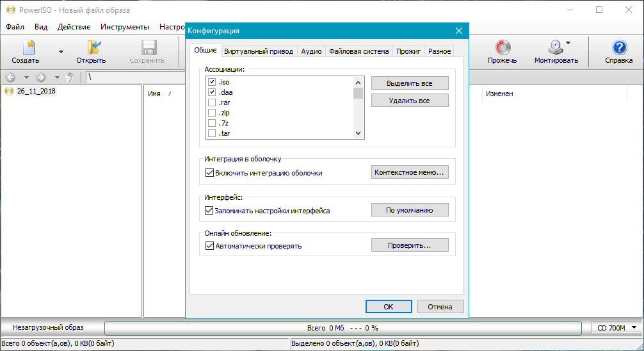The width and height of the screenshot is (644, 351).
Task: Click the back navigation arrow icon
Action: coord(10,78)
